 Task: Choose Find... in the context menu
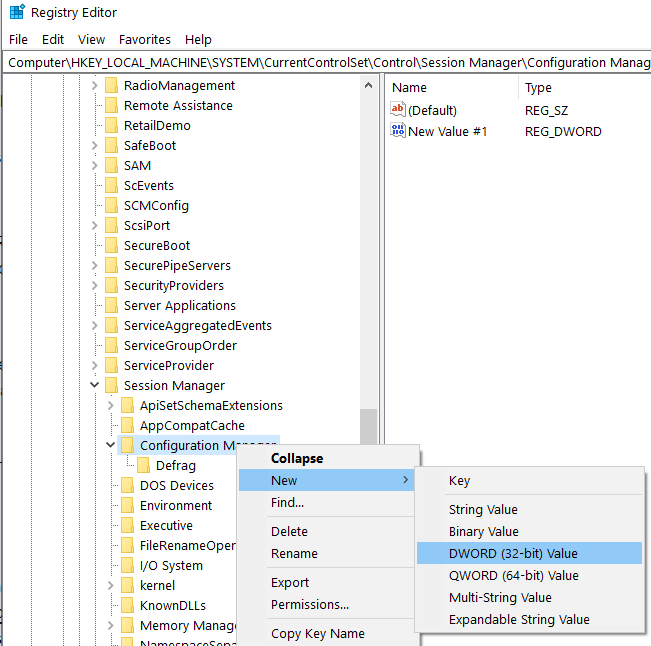[326, 502]
